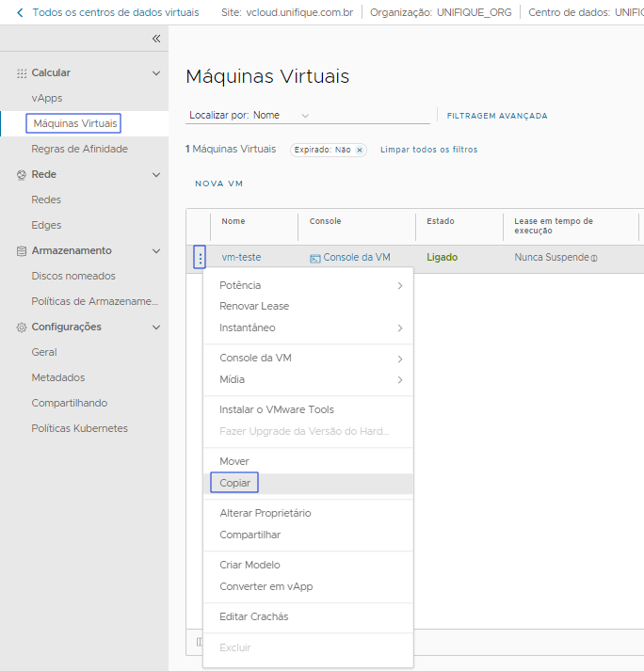Open the vm-teste link
This screenshot has height=671, width=644.
(241, 258)
